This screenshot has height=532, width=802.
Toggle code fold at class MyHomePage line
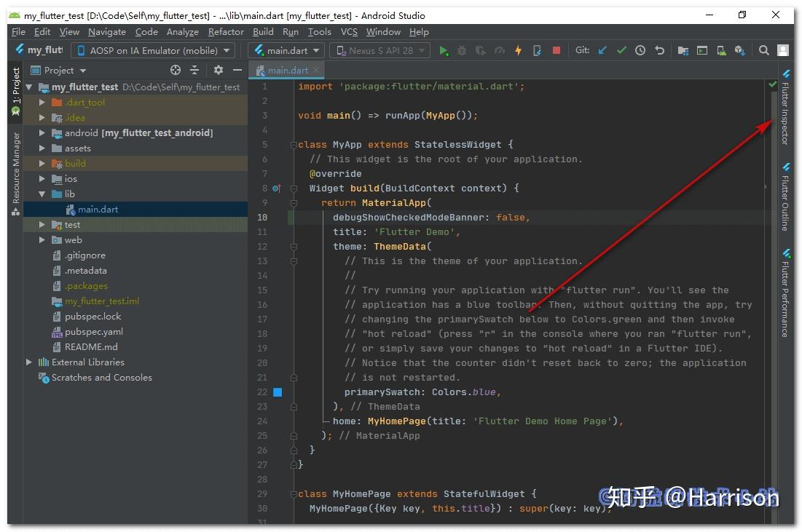point(294,494)
